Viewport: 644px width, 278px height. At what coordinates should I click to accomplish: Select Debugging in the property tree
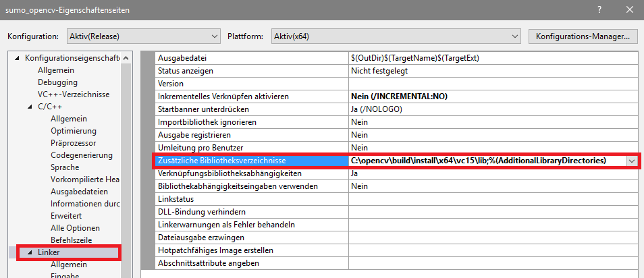57,82
